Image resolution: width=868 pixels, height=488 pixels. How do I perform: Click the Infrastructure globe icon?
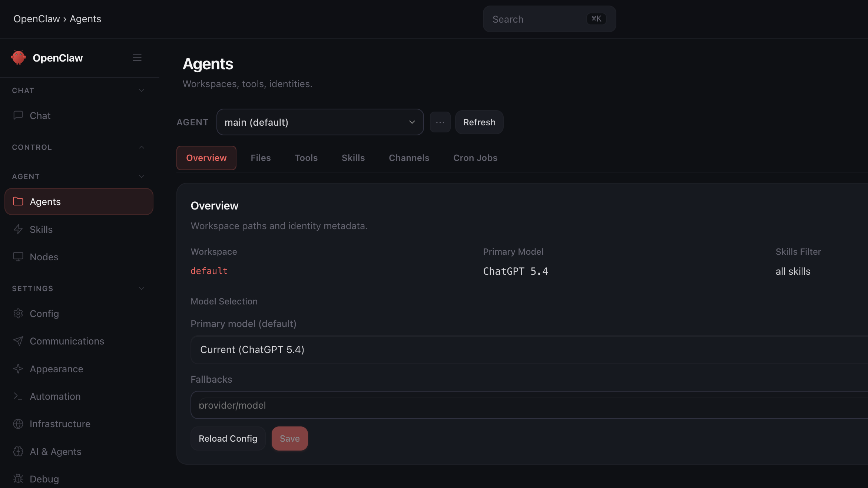[18, 423]
